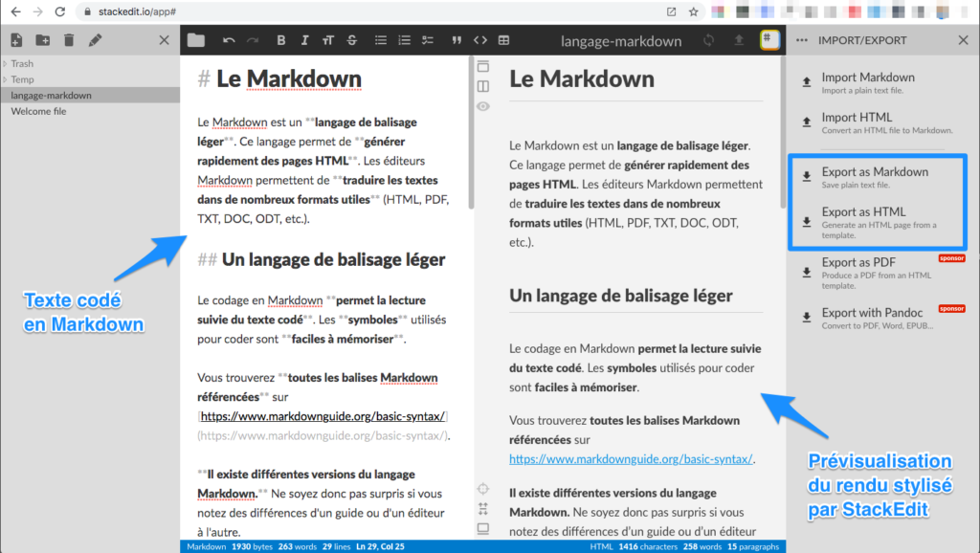The height and width of the screenshot is (553, 980).
Task: Create a new folder in explorer
Action: pos(43,40)
